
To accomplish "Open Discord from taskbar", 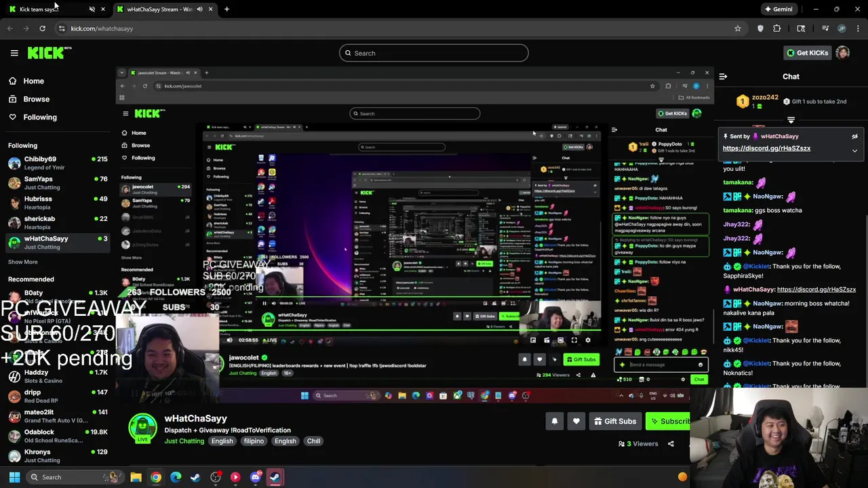I will pyautogui.click(x=255, y=477).
